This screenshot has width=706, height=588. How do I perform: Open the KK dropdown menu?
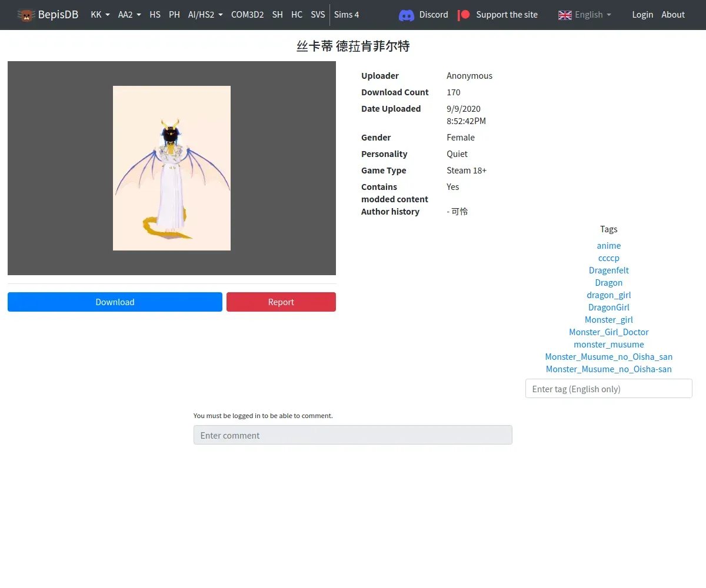coord(100,15)
